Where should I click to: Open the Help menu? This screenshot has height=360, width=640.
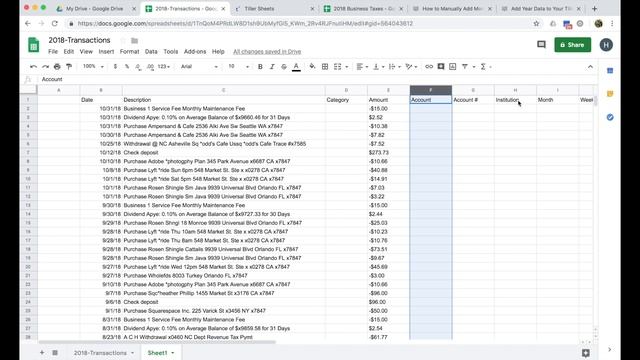click(218, 51)
